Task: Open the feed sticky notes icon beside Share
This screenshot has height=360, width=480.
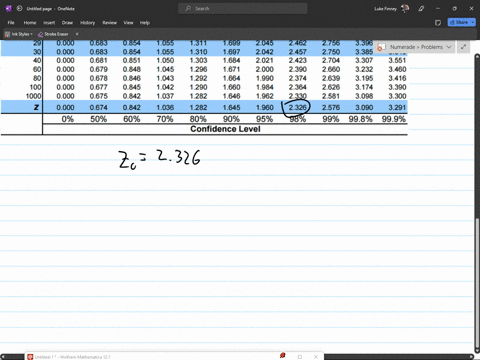Action: [438, 23]
